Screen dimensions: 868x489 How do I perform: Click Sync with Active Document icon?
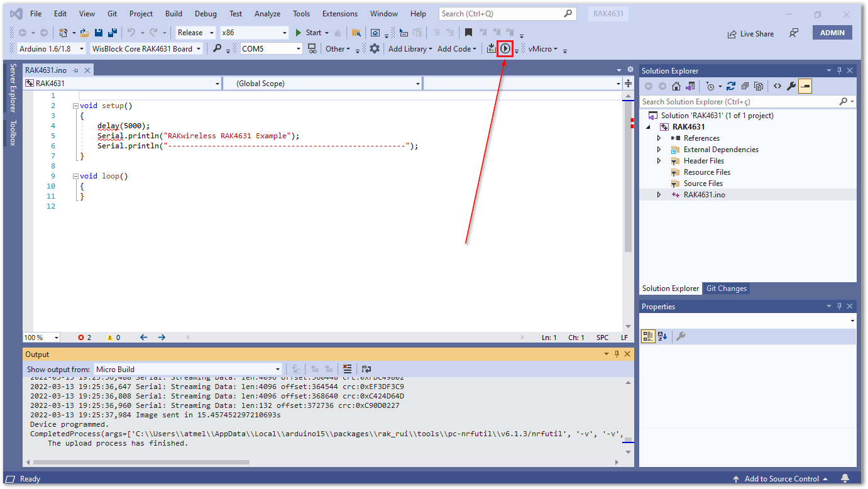[x=730, y=86]
